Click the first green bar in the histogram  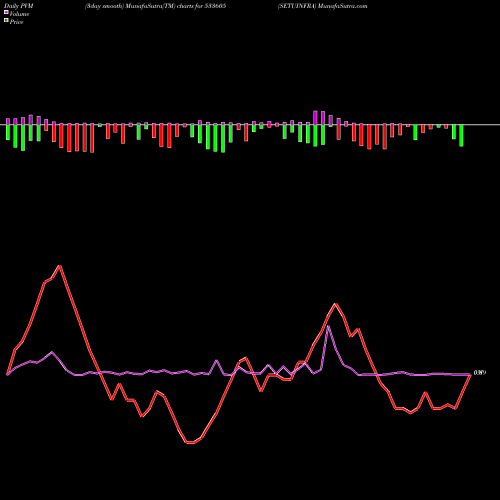(x=8, y=132)
